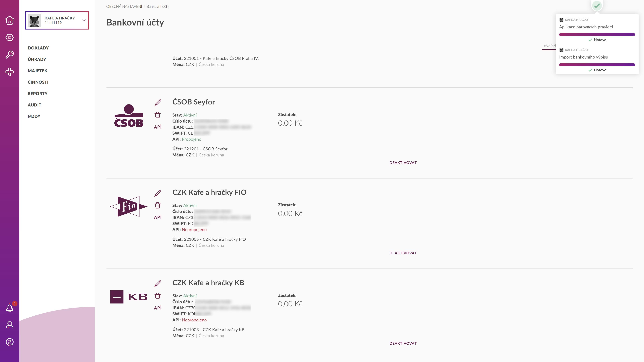644x362 pixels.
Task: Open the DOKLADY menu section
Action: pyautogui.click(x=38, y=48)
